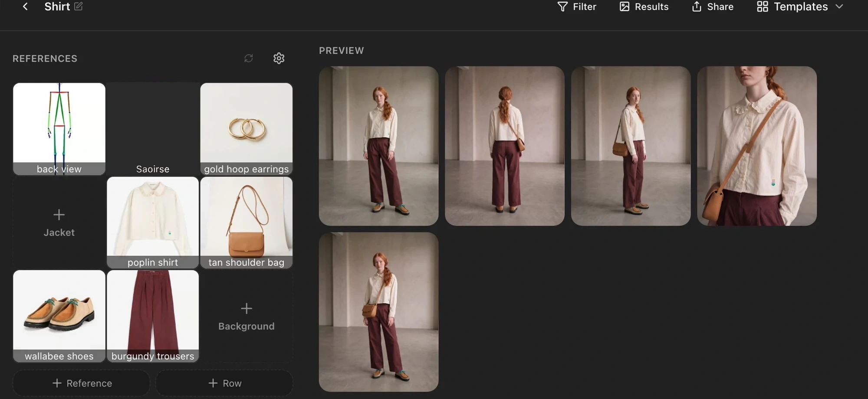Click the + Row button
This screenshot has width=868, height=399.
pyautogui.click(x=224, y=383)
